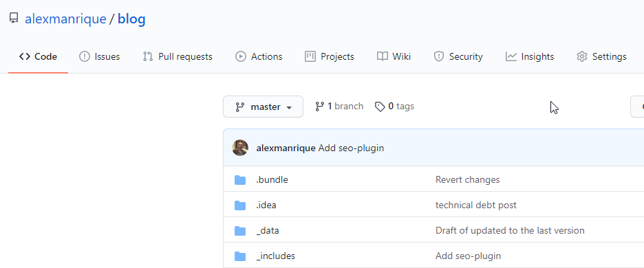The width and height of the screenshot is (644, 268).
Task: Open the Actions tab
Action: click(x=259, y=56)
